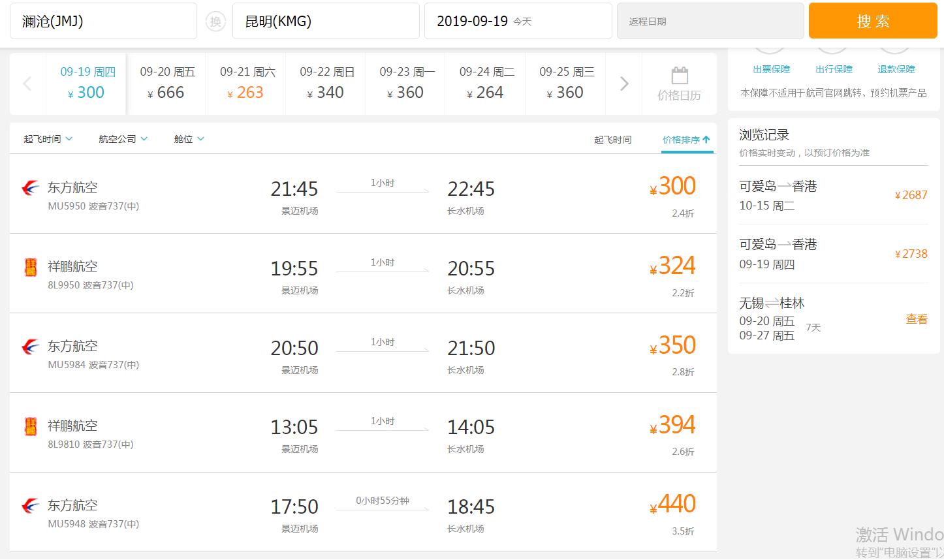Image resolution: width=944 pixels, height=560 pixels.
Task: Select the 09-22 Sunday ¥340 tab
Action: (x=326, y=84)
